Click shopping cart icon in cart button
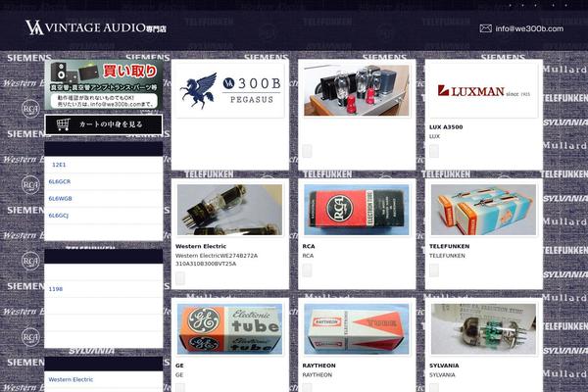 coord(64,124)
